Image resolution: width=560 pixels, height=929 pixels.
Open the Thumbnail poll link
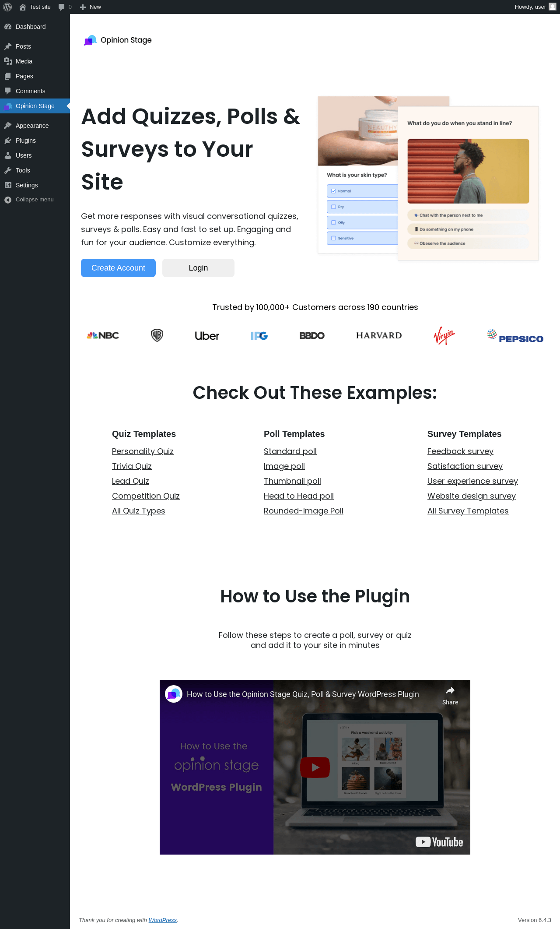(292, 481)
